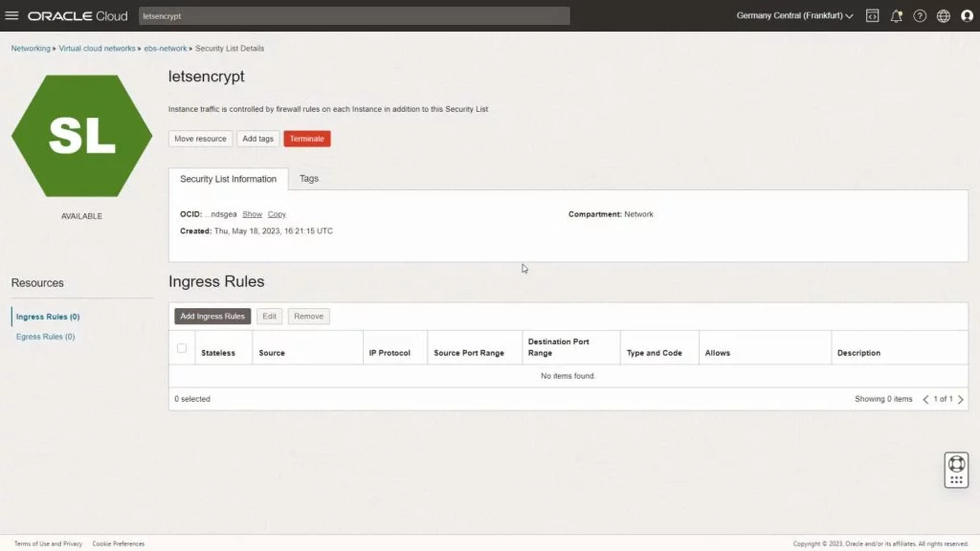Open the user profile avatar menu
The width and height of the screenshot is (980, 551).
tap(967, 16)
